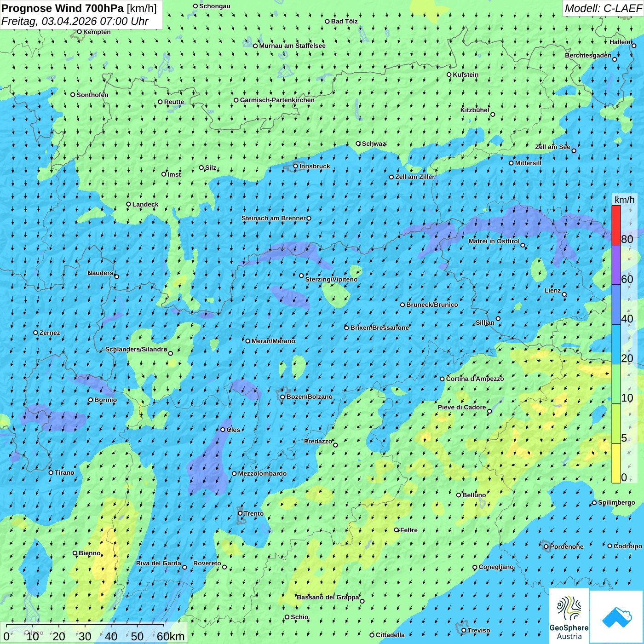Click the '60km' scale bar label

pyautogui.click(x=171, y=636)
